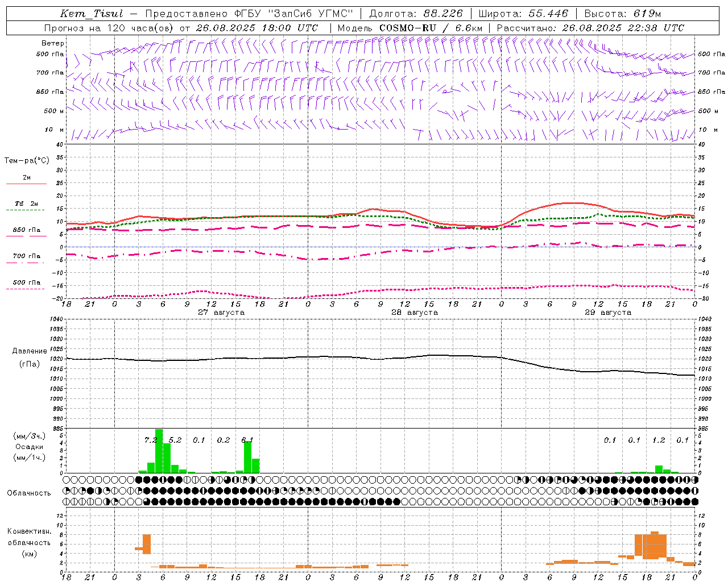Click the "1.2" precipitation value

658,440
